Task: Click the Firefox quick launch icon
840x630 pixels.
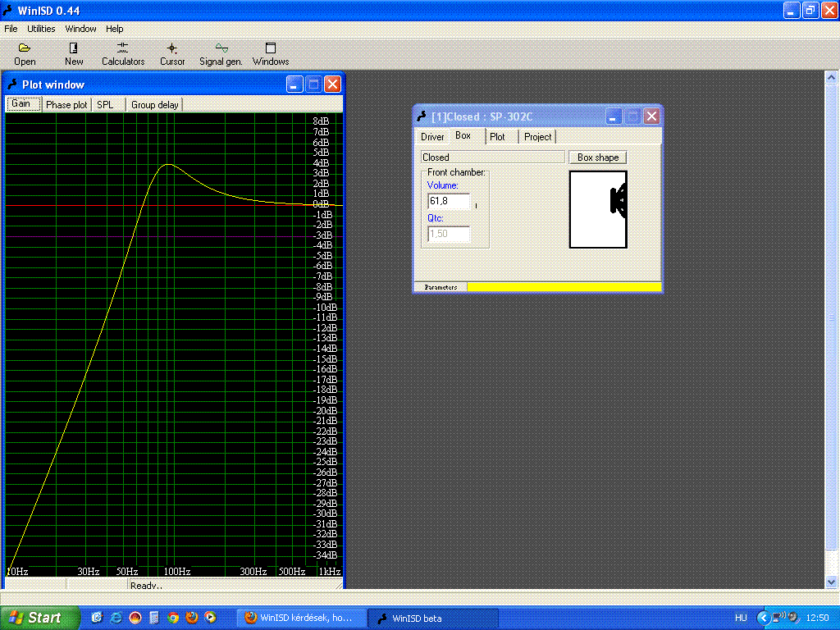Action: [x=192, y=618]
